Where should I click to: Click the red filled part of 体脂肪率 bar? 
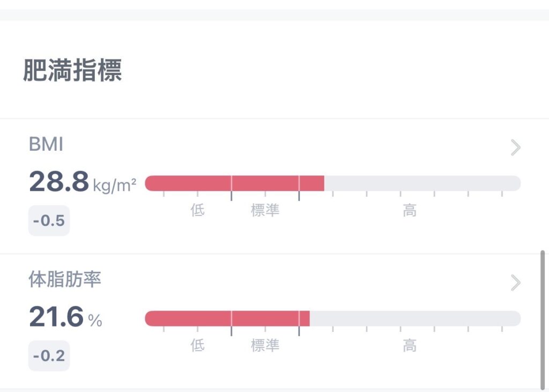(x=227, y=319)
